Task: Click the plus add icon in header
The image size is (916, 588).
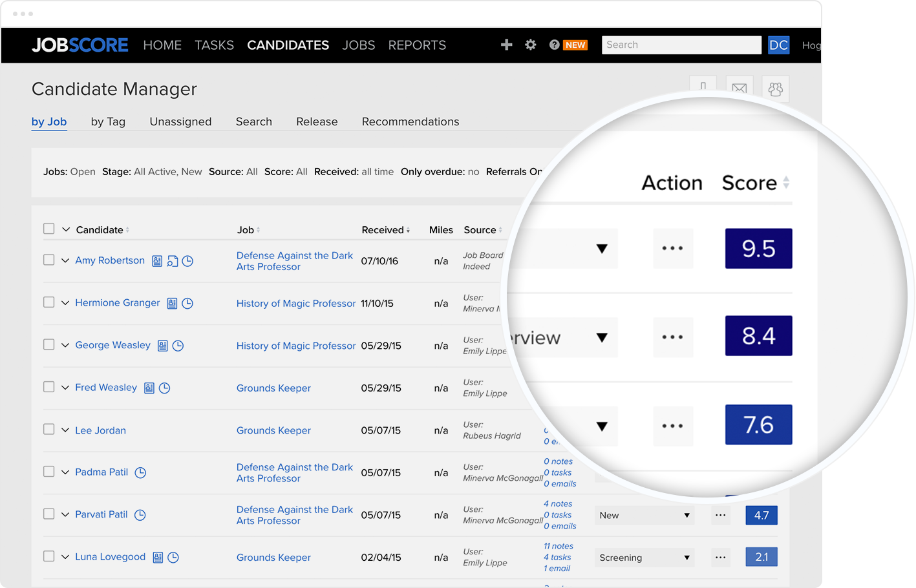Action: tap(507, 45)
